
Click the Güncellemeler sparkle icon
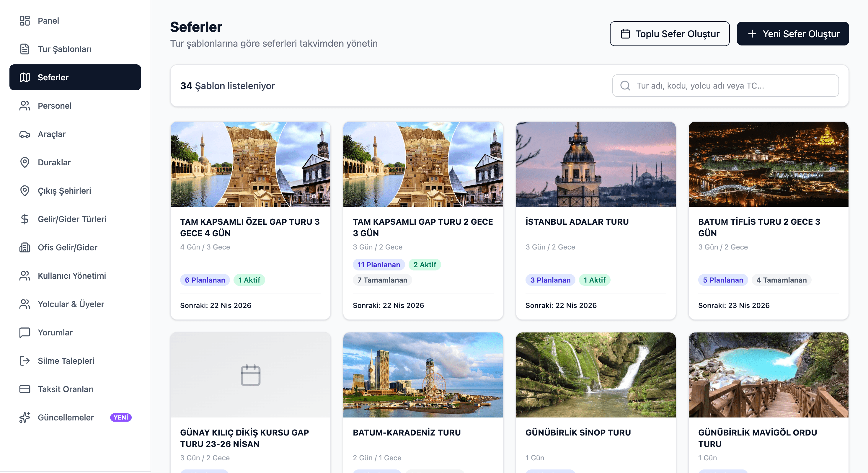coord(25,417)
